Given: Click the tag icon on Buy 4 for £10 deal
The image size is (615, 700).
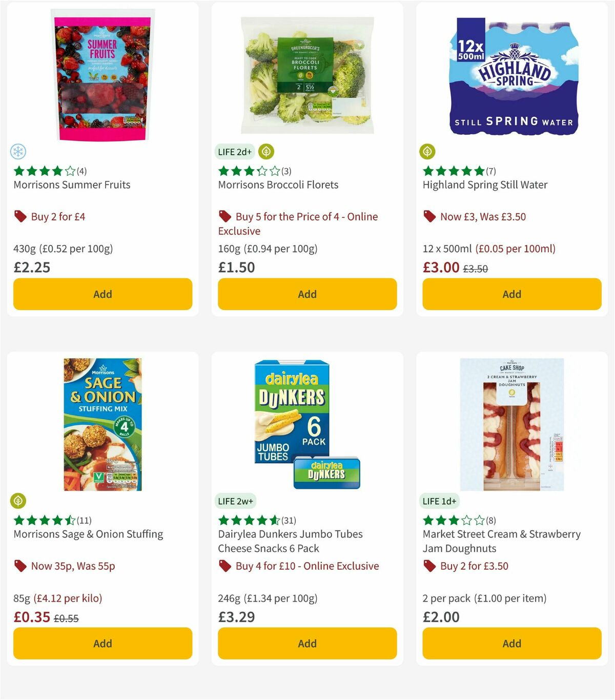Looking at the screenshot, I should pos(224,566).
